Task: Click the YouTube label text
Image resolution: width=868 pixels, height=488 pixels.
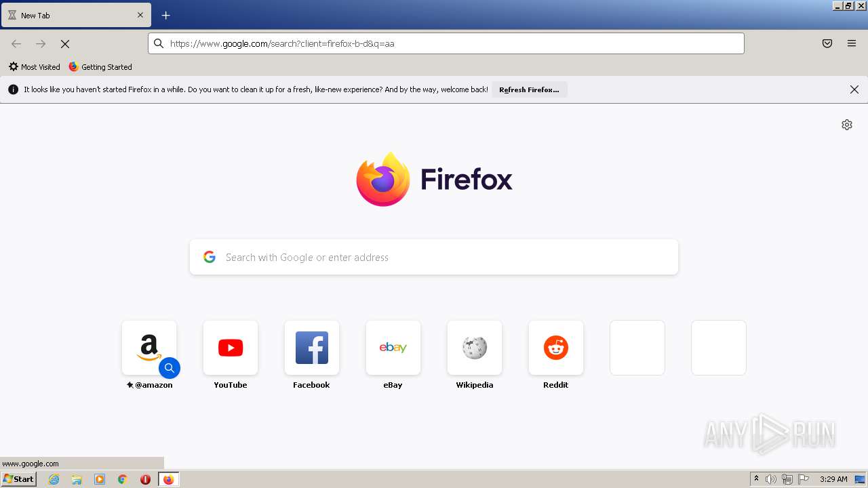Action: (x=231, y=385)
